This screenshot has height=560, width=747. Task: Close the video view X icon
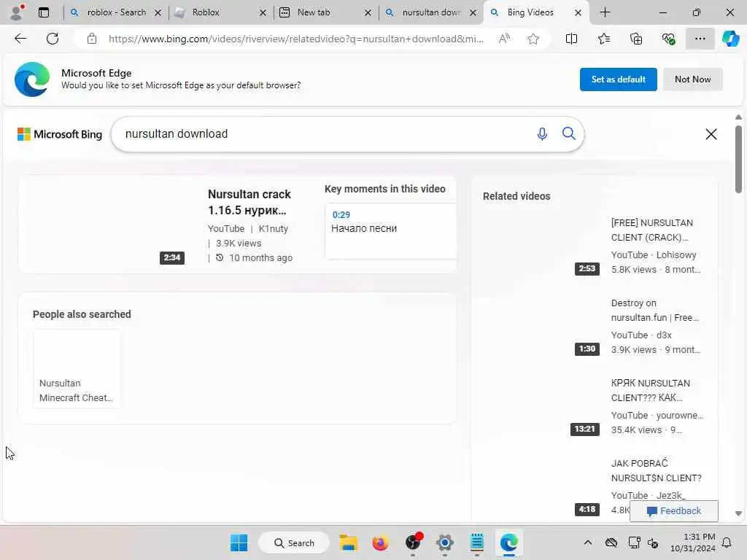coord(711,134)
